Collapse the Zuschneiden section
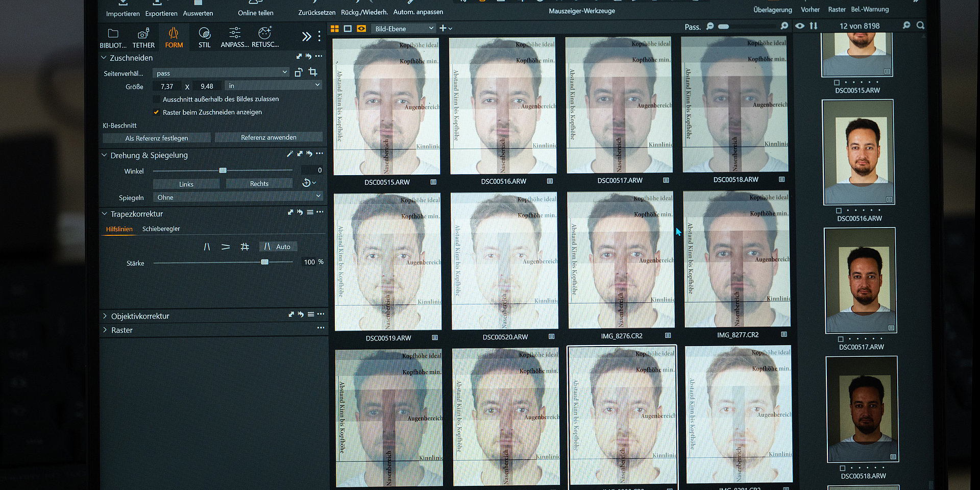Image resolution: width=980 pixels, height=490 pixels. point(104,58)
